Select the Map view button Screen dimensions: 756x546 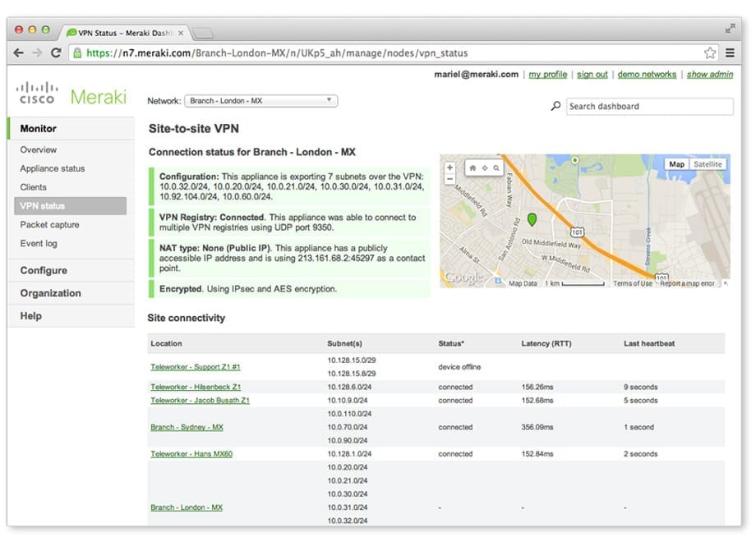tap(676, 164)
